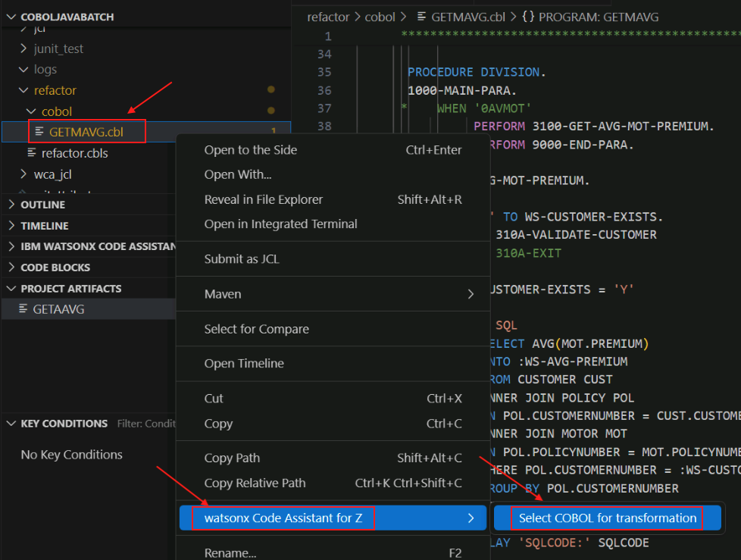This screenshot has height=560, width=741.
Task: Collapse the PROJECT ARTIFACTS panel
Action: (11, 289)
